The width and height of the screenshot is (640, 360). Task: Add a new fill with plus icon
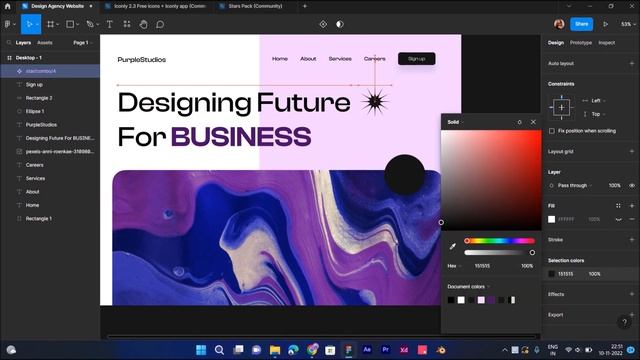pyautogui.click(x=632, y=206)
